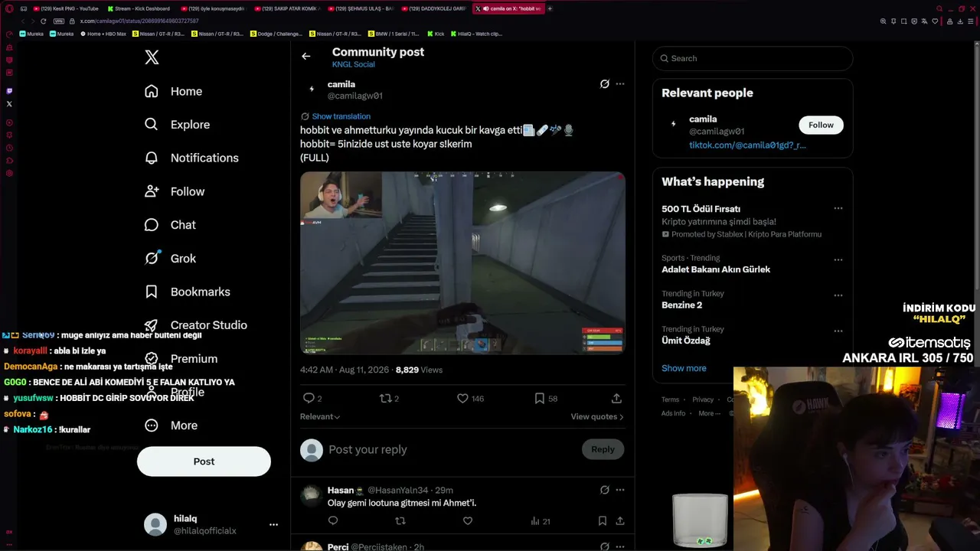This screenshot has width=980, height=551.
Task: Like camila's post
Action: [462, 398]
